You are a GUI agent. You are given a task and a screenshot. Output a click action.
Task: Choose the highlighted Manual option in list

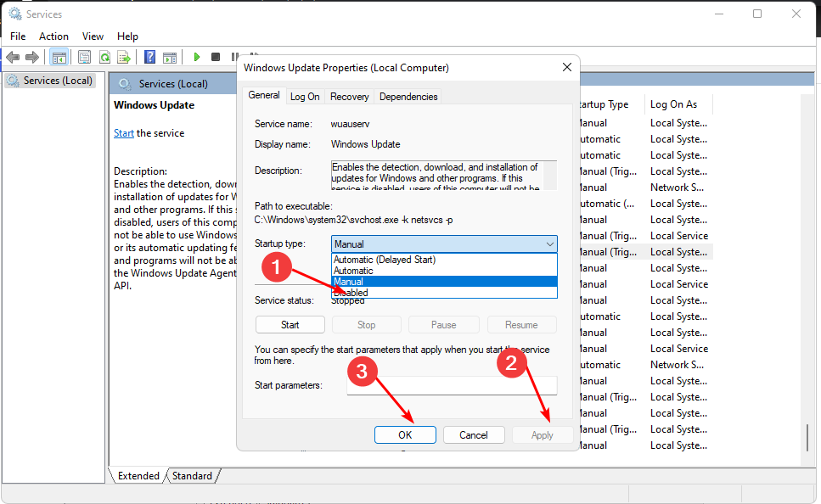(444, 282)
